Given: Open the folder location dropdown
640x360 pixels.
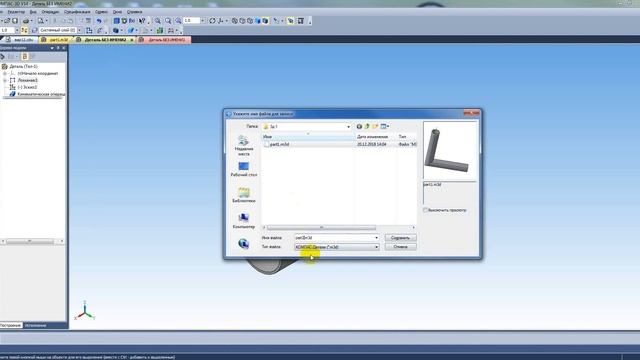Looking at the screenshot, I should coord(348,127).
